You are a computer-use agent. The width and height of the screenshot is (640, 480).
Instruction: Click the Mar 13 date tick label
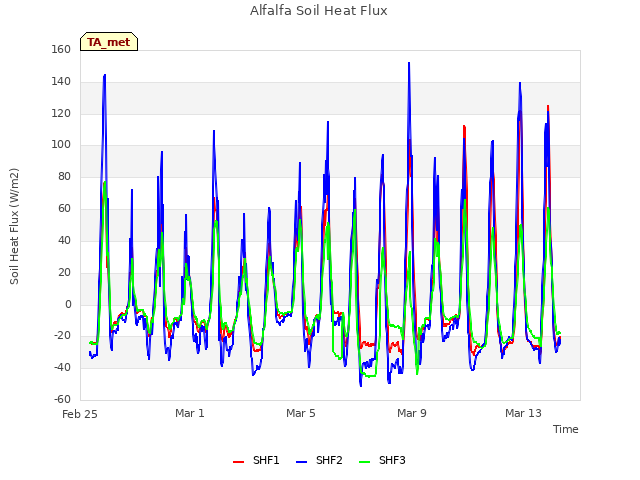pyautogui.click(x=523, y=413)
